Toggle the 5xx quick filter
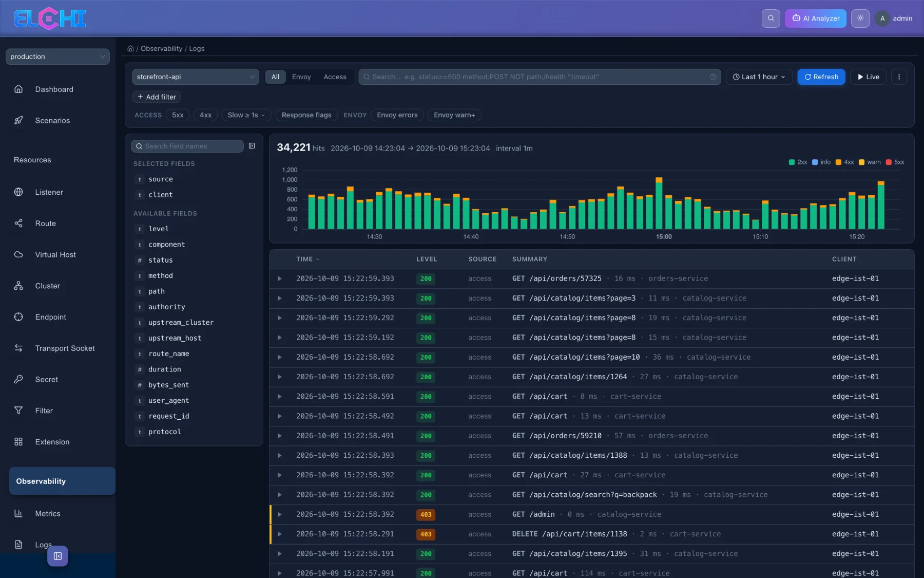The height and width of the screenshot is (578, 924). tap(178, 115)
